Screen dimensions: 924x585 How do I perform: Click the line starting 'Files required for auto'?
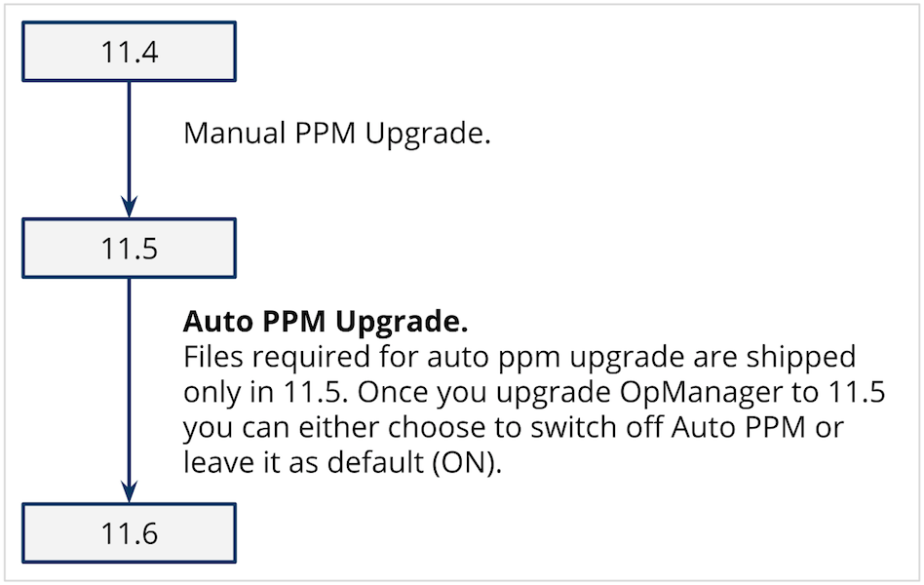(x=520, y=358)
